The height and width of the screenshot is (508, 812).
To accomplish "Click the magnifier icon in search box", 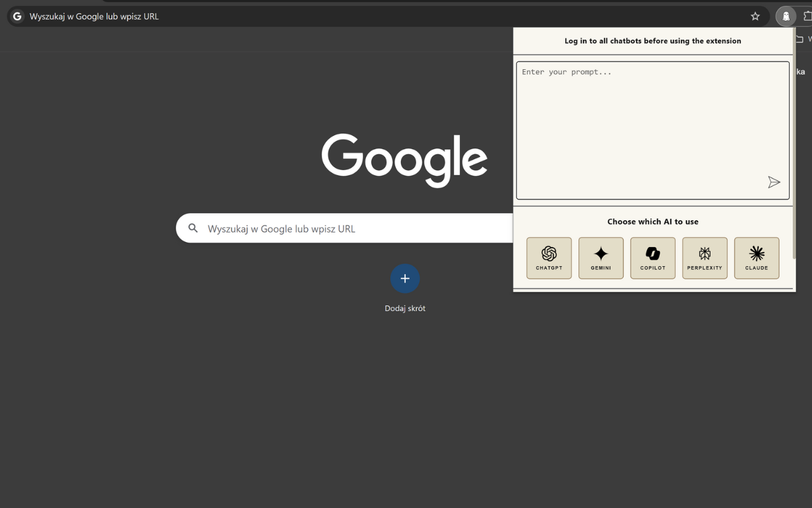I will pyautogui.click(x=193, y=228).
